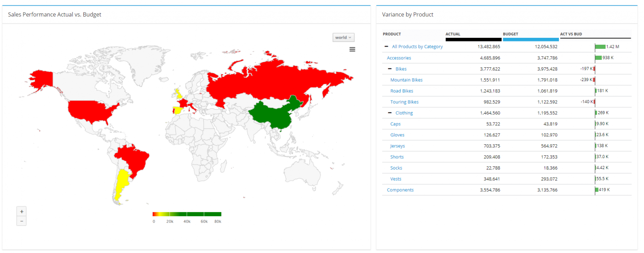Screen dimensions: 644x253
Task: Open the world region dropdown
Action: click(x=344, y=37)
